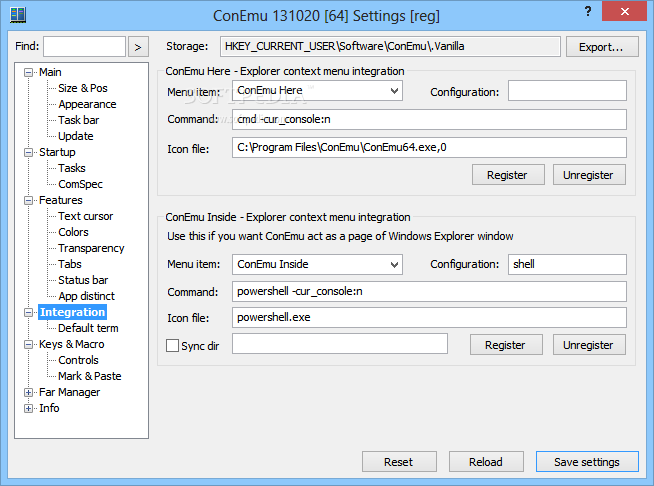
Task: Select the Startup tree item label
Action: coord(57,152)
